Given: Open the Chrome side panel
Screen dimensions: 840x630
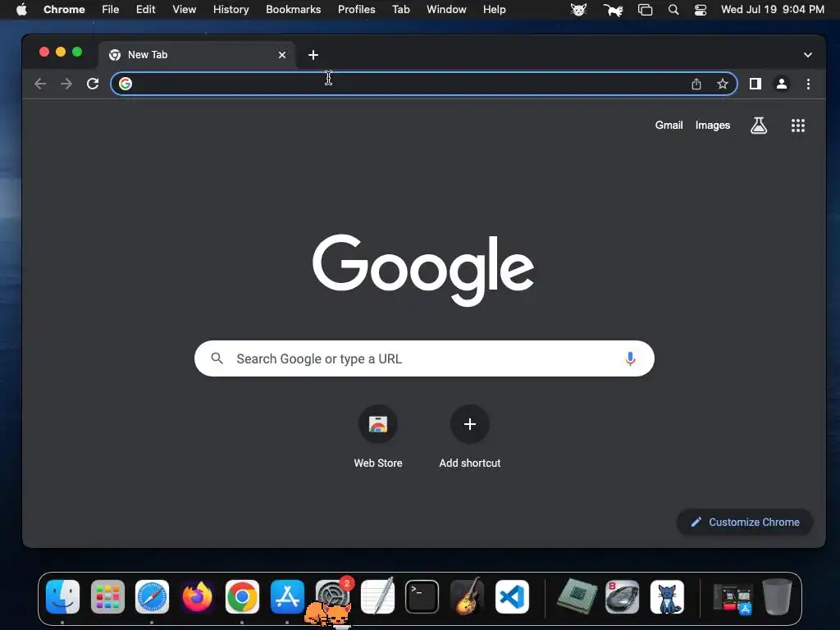Looking at the screenshot, I should (x=756, y=84).
